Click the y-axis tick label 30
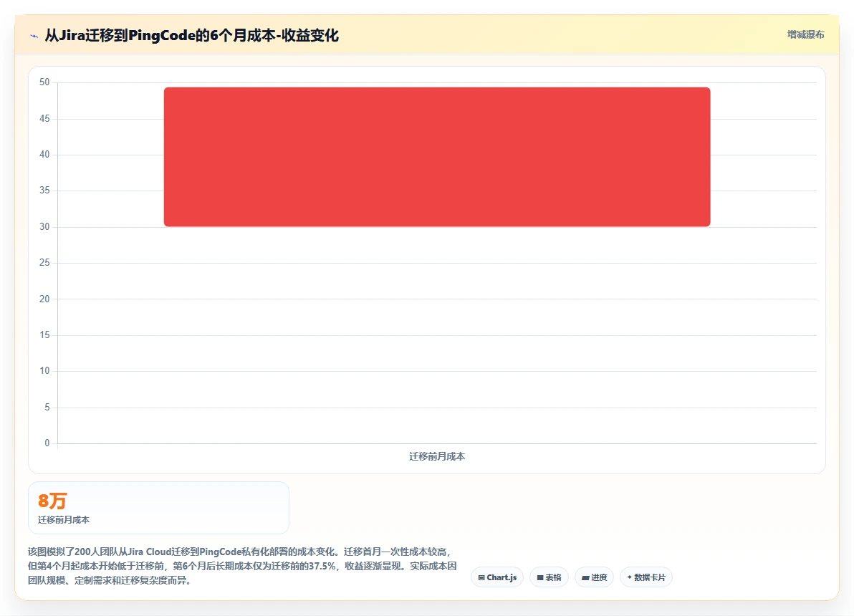 [x=44, y=226]
